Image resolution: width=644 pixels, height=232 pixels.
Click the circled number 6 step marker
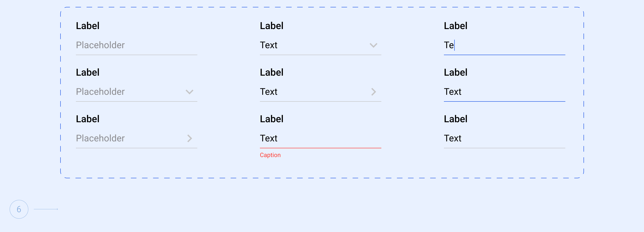[x=19, y=209]
